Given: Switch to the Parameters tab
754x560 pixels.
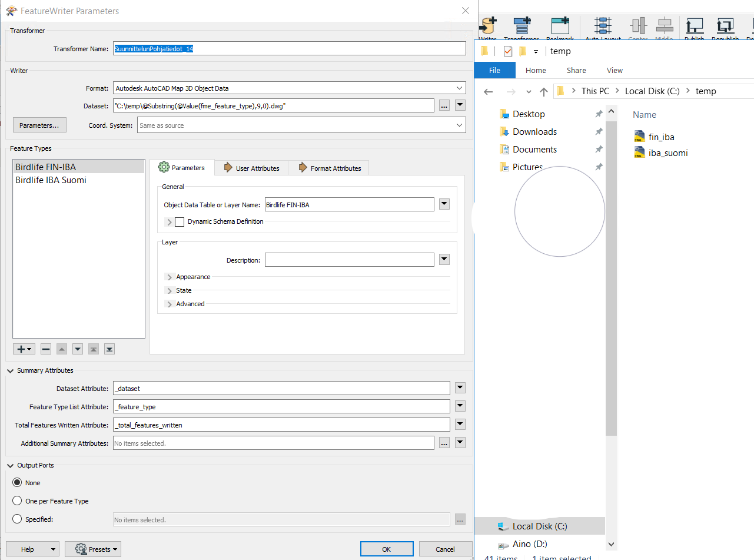Looking at the screenshot, I should 182,168.
